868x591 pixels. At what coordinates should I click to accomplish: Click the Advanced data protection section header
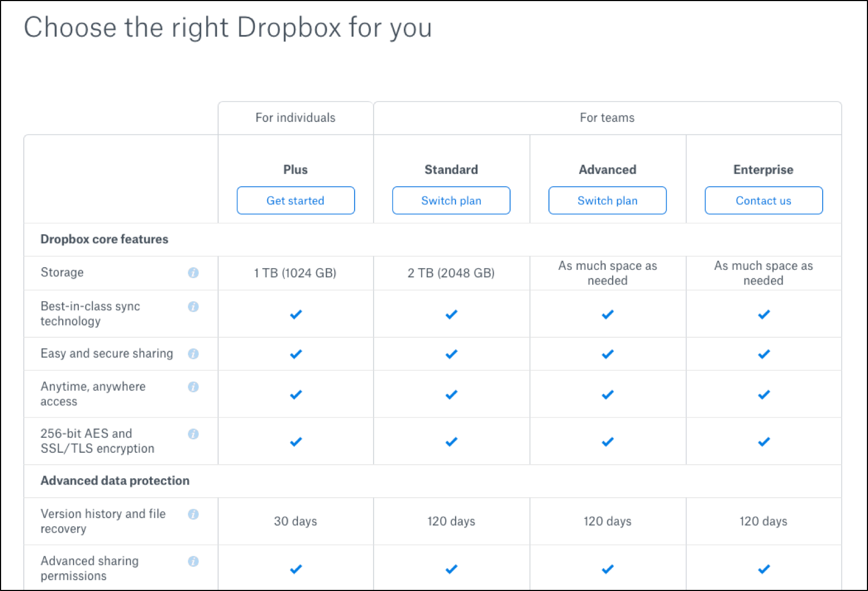115,480
